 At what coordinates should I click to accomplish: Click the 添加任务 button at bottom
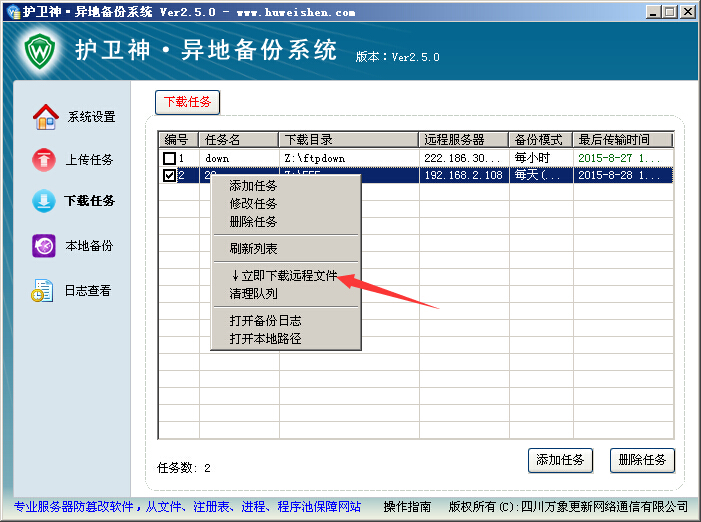560,460
